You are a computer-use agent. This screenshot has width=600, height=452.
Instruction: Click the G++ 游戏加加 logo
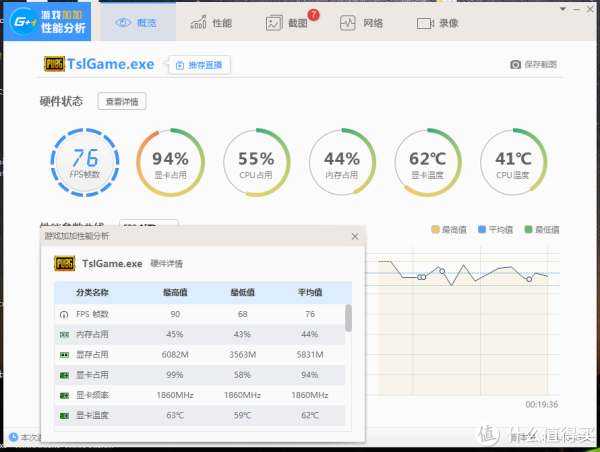click(47, 22)
